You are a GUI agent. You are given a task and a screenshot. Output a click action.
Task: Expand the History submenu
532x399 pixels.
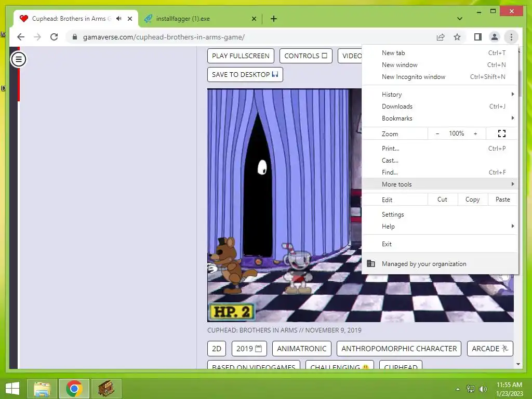coord(440,95)
